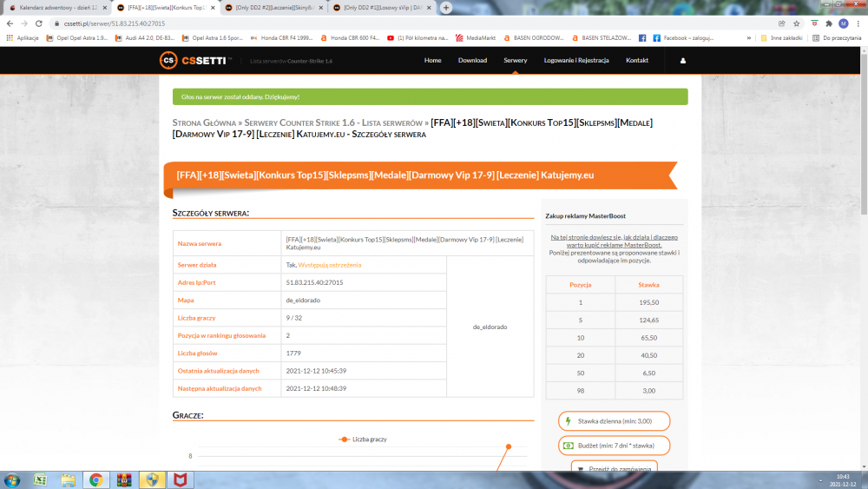Image resolution: width=868 pixels, height=489 pixels.
Task: Open Chrome three-dot menu
Action: (x=858, y=23)
